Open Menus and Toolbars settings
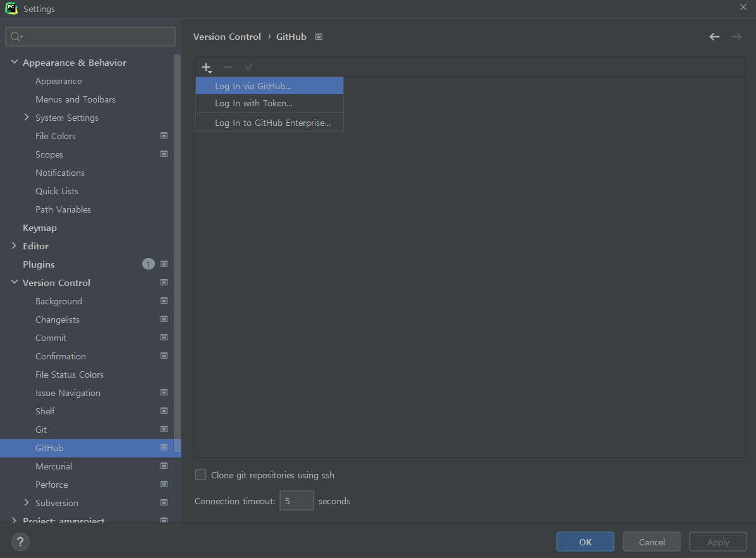Viewport: 756px width, 558px height. [75, 99]
